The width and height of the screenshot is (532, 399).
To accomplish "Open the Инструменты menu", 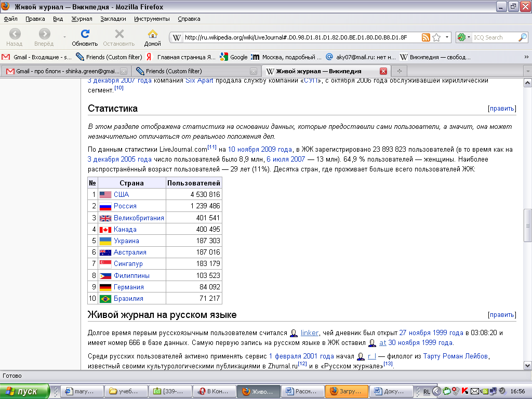I will [152, 19].
